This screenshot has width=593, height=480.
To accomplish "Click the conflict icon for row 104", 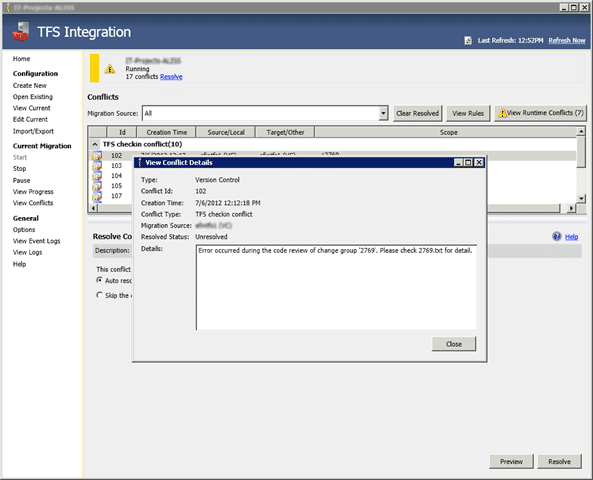I will [x=97, y=176].
